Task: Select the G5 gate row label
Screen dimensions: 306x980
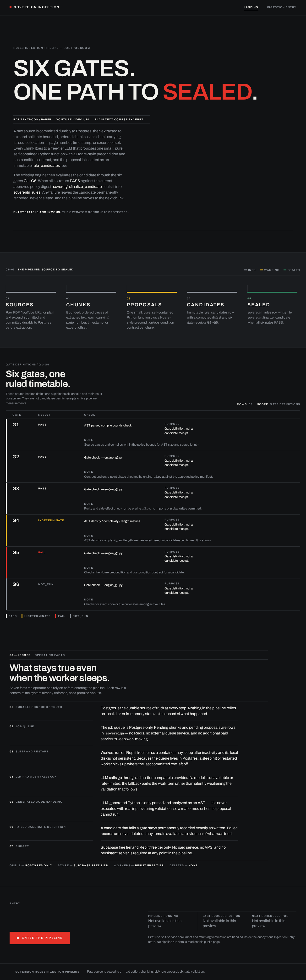Action: [16, 552]
